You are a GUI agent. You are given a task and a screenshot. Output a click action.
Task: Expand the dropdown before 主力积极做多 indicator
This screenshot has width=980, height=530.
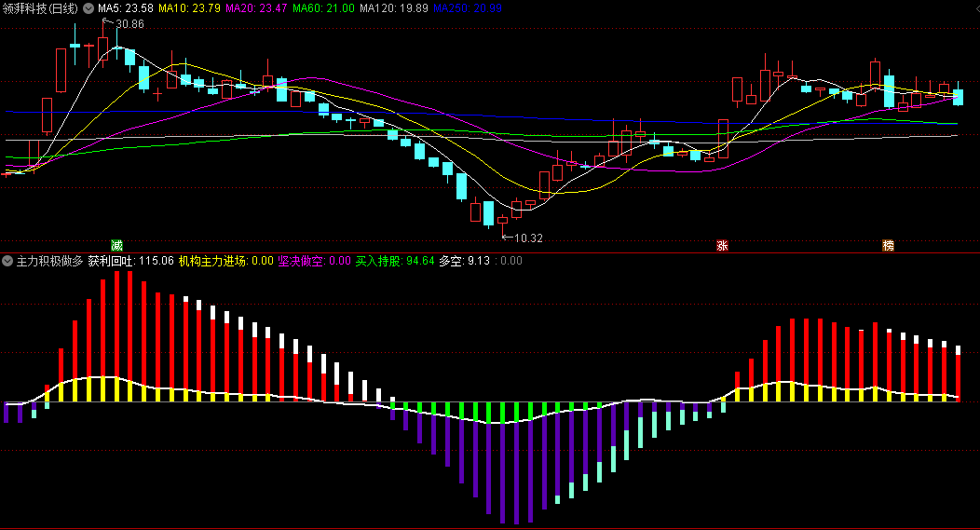pos(7,261)
